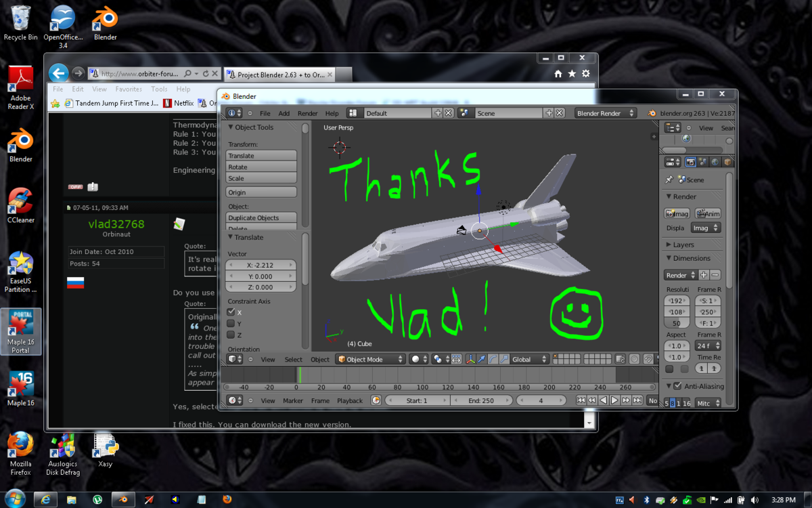The height and width of the screenshot is (508, 812).
Task: Click the properties editor type icon
Action: [673, 163]
